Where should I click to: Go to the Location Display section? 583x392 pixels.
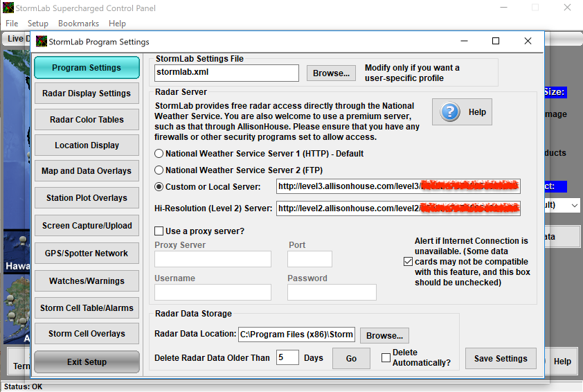pos(87,145)
